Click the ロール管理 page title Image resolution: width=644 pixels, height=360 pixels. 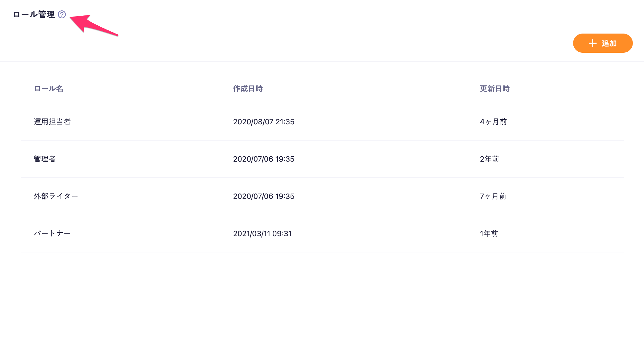[x=34, y=14]
